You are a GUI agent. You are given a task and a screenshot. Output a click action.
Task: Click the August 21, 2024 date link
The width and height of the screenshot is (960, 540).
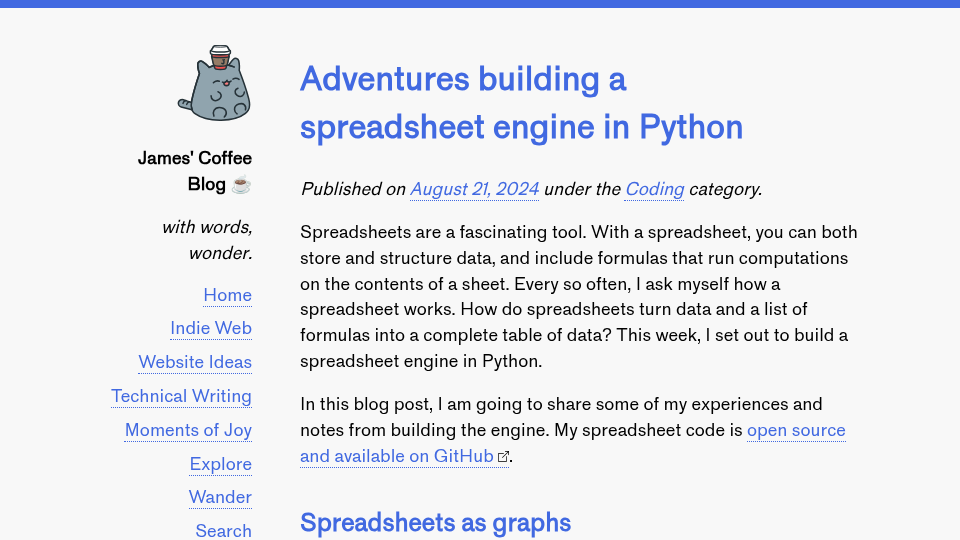(x=474, y=189)
